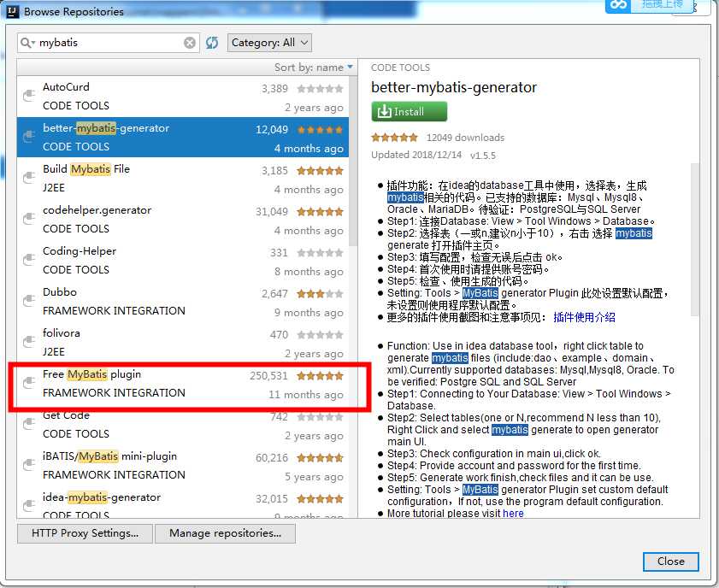Image resolution: width=719 pixels, height=588 pixels.
Task: Click the Free MyBatis plugin icon
Action: click(x=29, y=383)
